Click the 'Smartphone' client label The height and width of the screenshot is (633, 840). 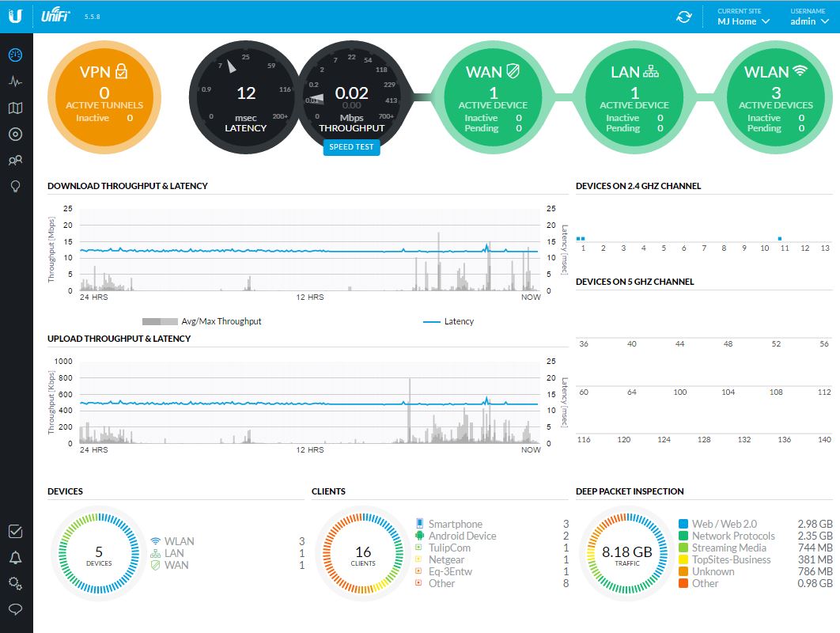(x=456, y=524)
